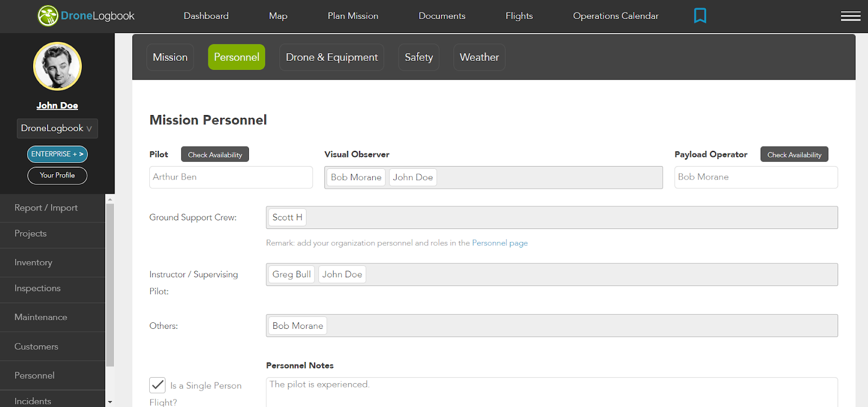Viewport: 868px width, 407px height.
Task: Switch to the Mission tab
Action: point(170,57)
